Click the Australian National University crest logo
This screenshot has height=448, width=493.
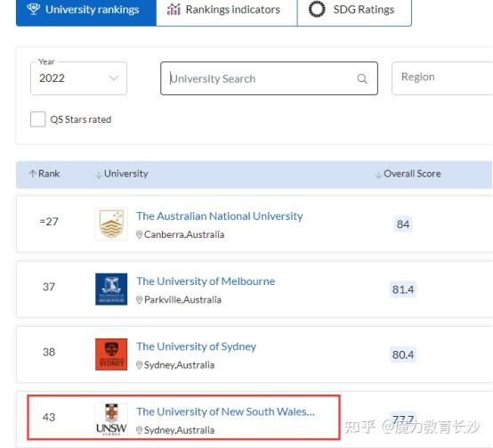click(111, 224)
